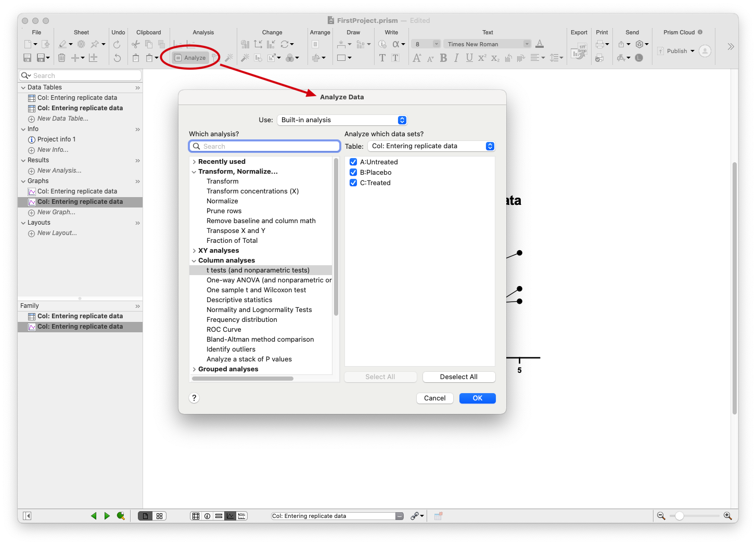Uncheck the B:Placebo data set checkbox
The image size is (756, 545).
[353, 172]
